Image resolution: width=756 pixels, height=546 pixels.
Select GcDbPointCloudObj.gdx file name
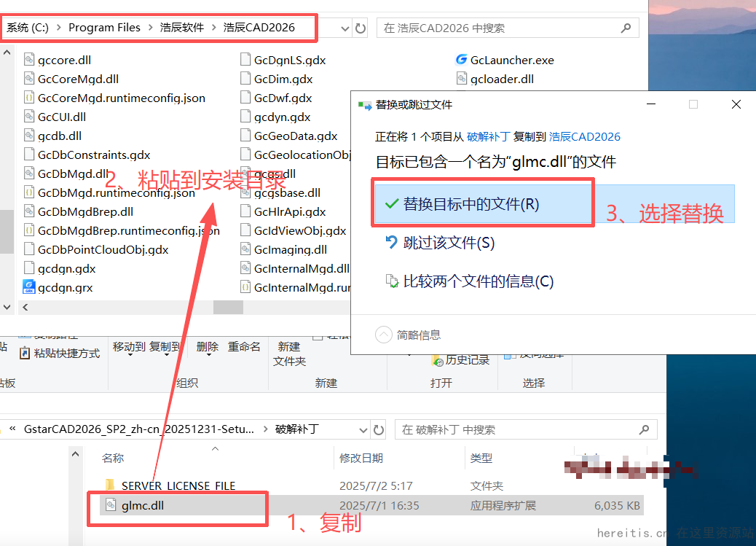coord(103,249)
